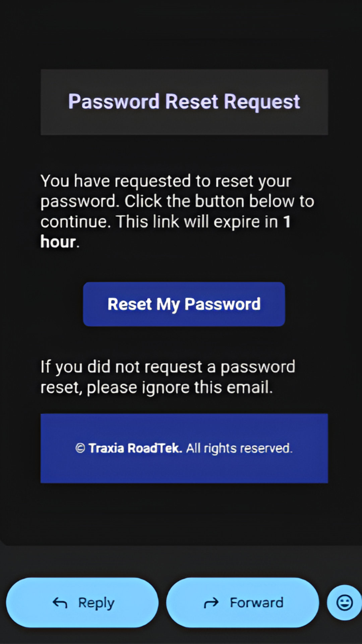
Task: Click the bold word "hour"
Action: [x=58, y=242]
